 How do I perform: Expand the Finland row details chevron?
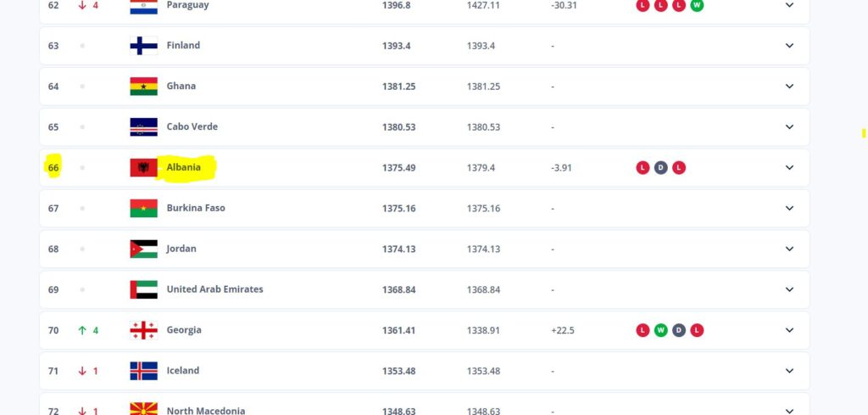789,46
